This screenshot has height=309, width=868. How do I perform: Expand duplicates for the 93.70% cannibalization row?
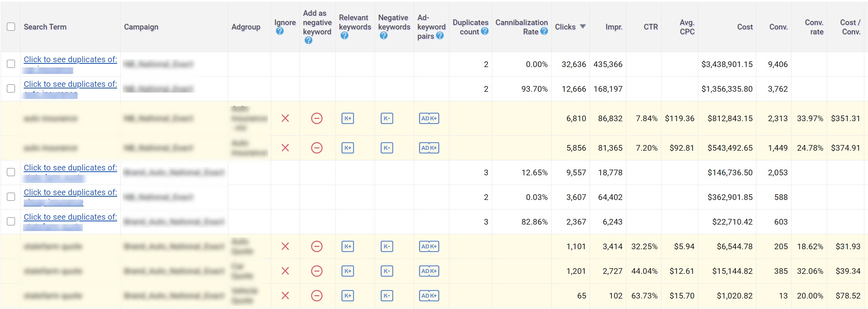[70, 84]
